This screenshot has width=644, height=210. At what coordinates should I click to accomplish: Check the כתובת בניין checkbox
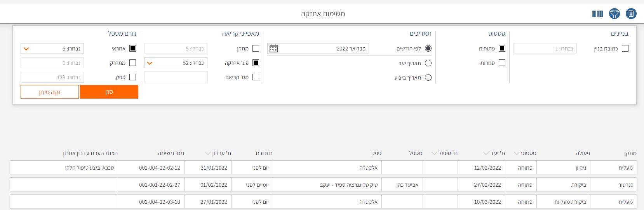[625, 49]
